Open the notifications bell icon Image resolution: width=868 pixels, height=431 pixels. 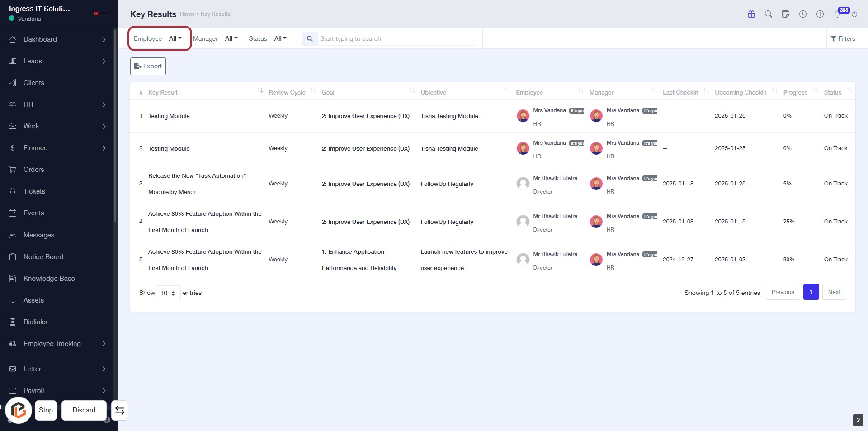tap(837, 14)
